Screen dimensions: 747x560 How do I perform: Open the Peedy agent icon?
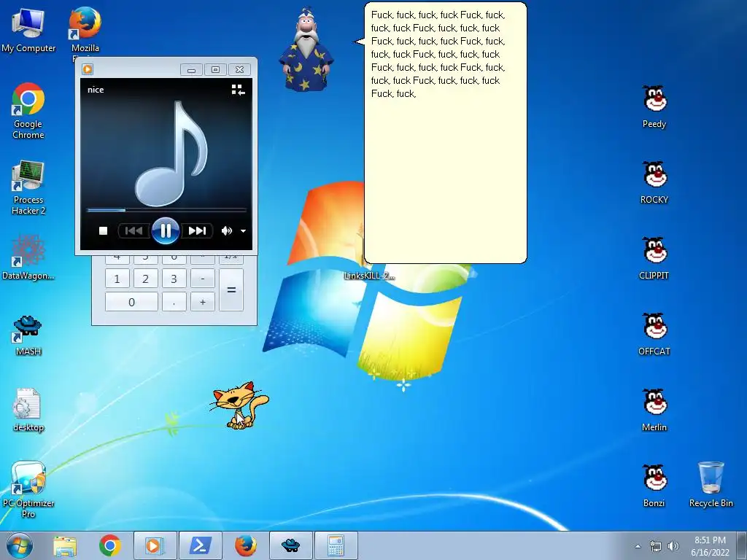654,106
